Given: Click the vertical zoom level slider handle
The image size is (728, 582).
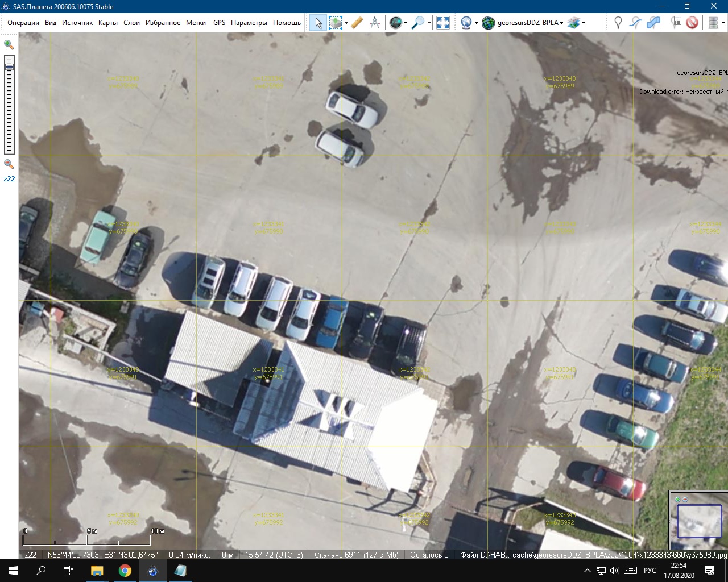Looking at the screenshot, I should (x=9, y=67).
